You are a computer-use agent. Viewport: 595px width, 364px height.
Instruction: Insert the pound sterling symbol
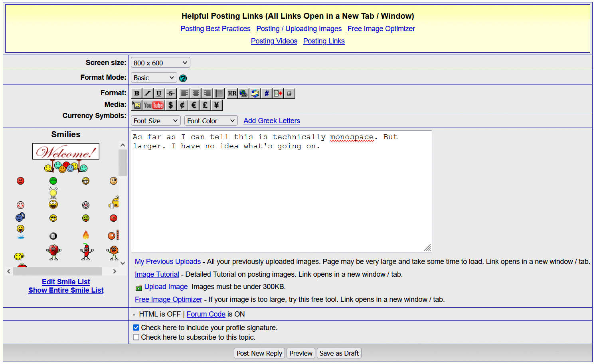tap(205, 105)
